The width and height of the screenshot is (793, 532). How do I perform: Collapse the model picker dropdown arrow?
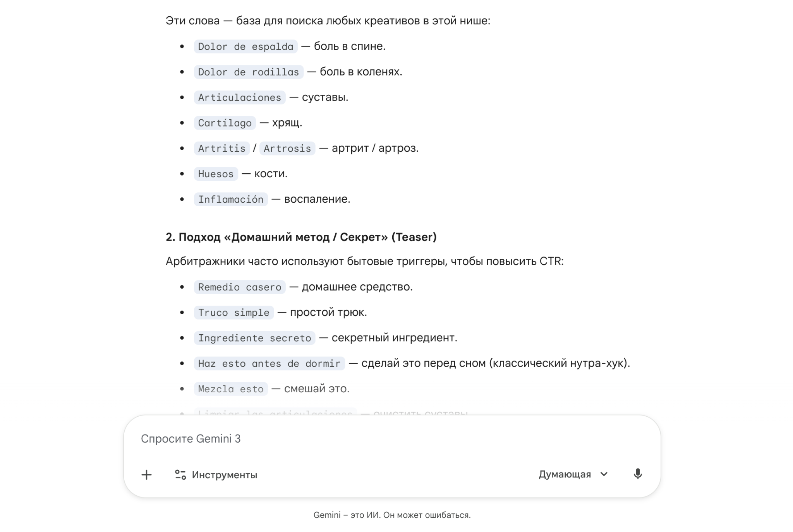pos(603,474)
